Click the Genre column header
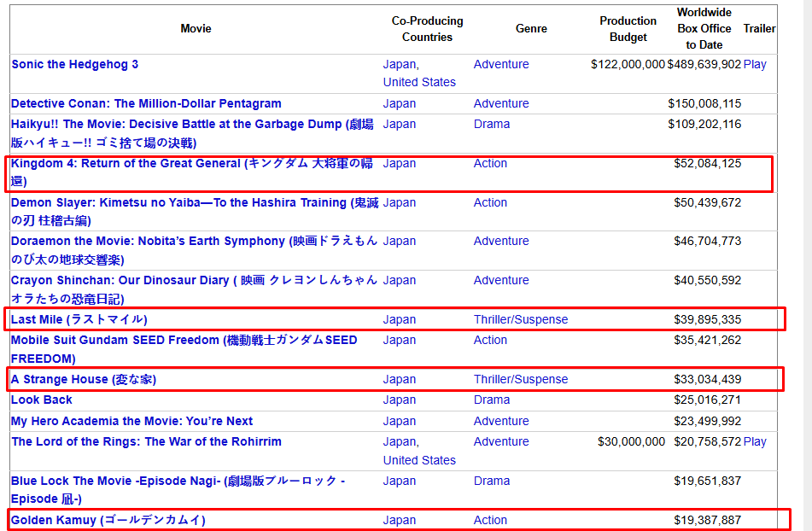 click(531, 28)
